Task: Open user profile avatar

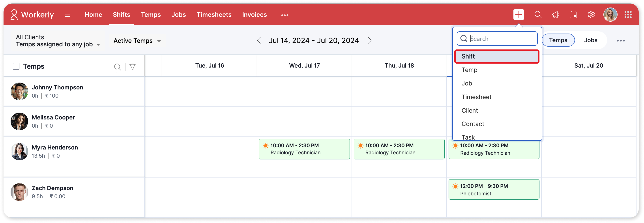Action: (x=610, y=15)
